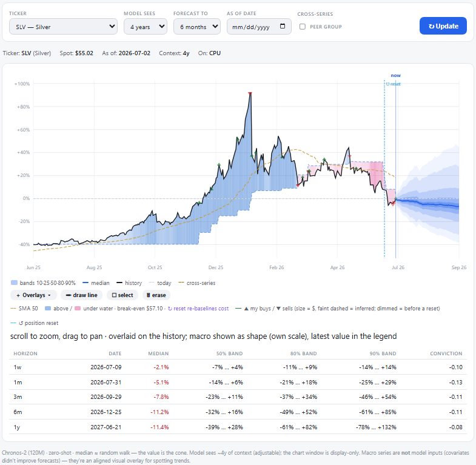Activate the draw line tool
This screenshot has width=476, height=465.
pos(81,295)
